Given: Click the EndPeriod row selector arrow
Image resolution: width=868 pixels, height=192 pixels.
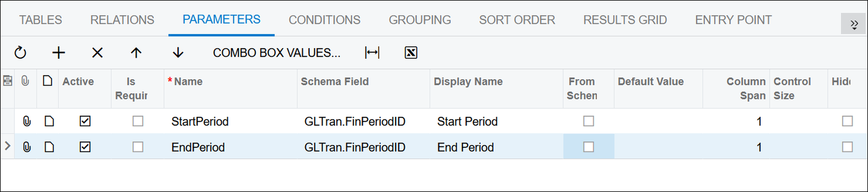Looking at the screenshot, I should 7,146.
